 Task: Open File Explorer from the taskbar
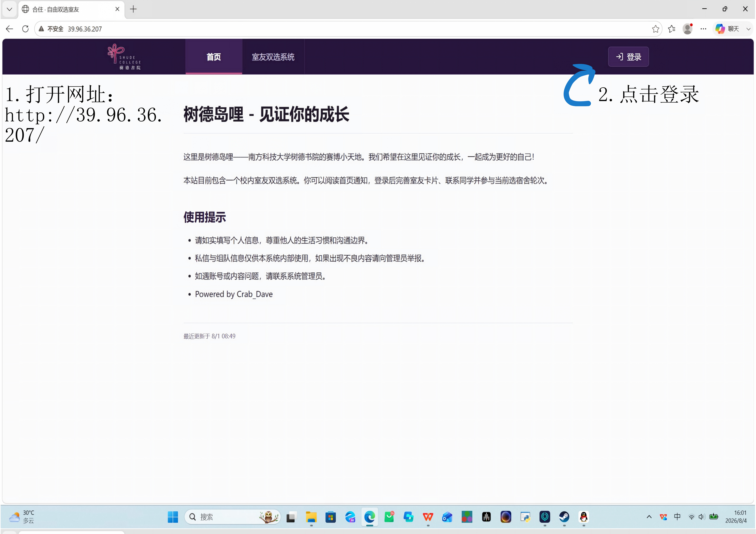[311, 517]
